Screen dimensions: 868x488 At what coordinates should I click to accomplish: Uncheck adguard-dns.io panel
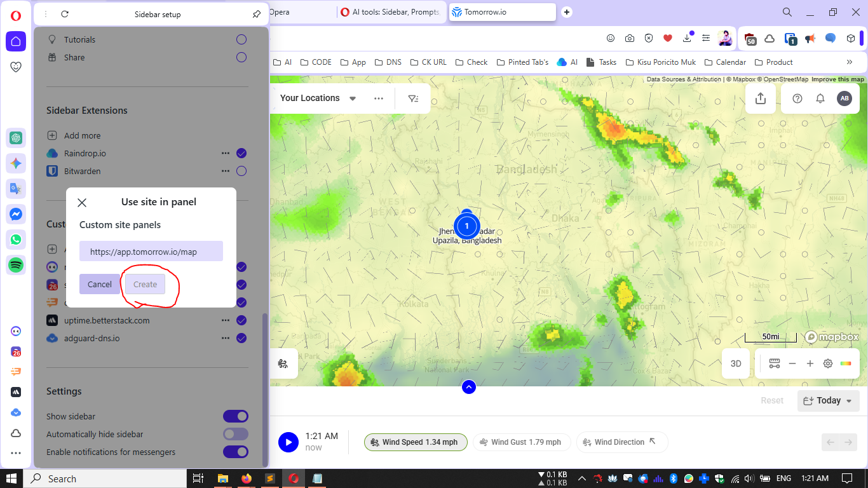[x=241, y=338]
